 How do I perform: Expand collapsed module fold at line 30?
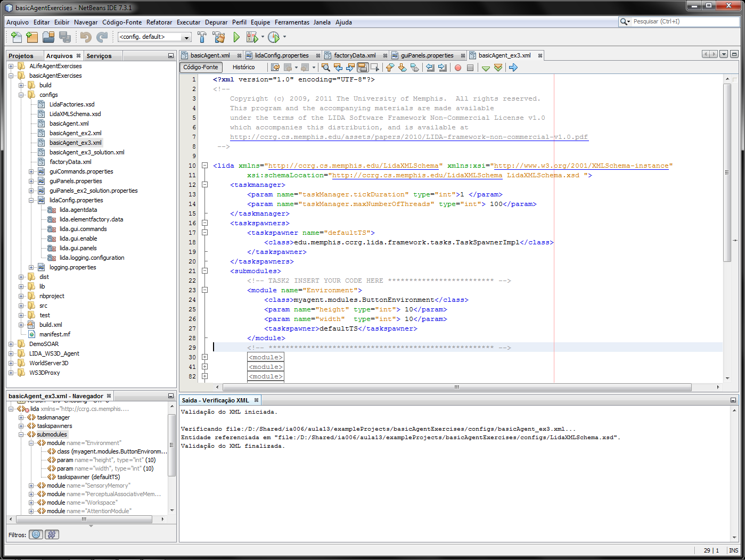204,357
